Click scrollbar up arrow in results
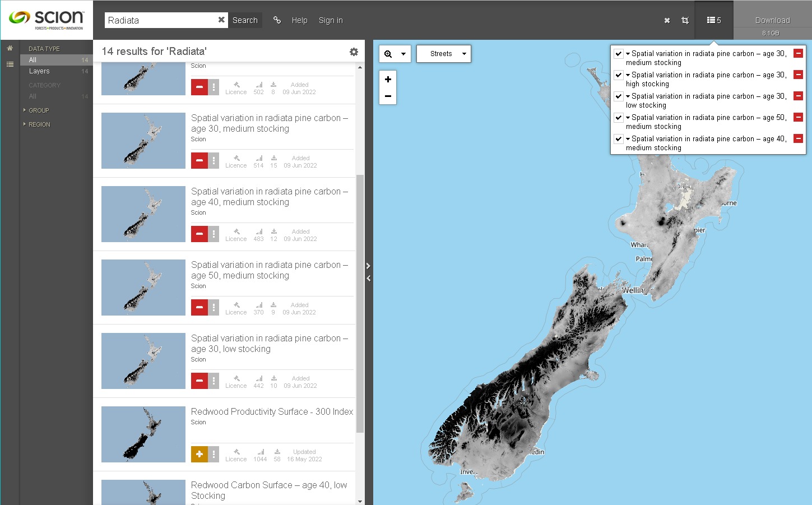This screenshot has height=505, width=812. point(360,67)
